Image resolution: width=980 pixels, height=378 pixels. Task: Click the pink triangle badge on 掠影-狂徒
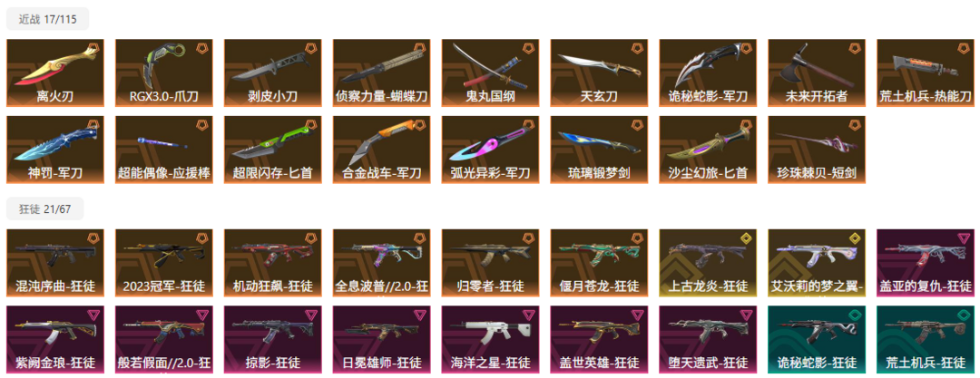[310, 315]
